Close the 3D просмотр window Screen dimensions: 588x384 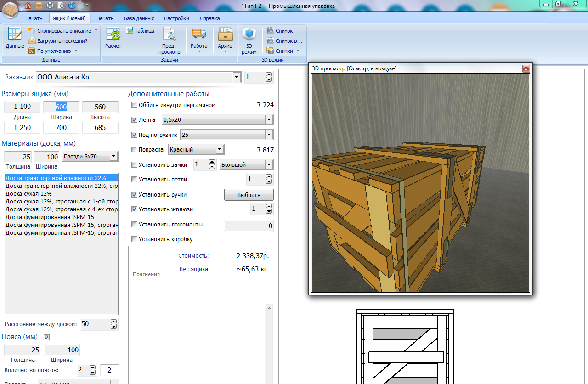(x=526, y=68)
